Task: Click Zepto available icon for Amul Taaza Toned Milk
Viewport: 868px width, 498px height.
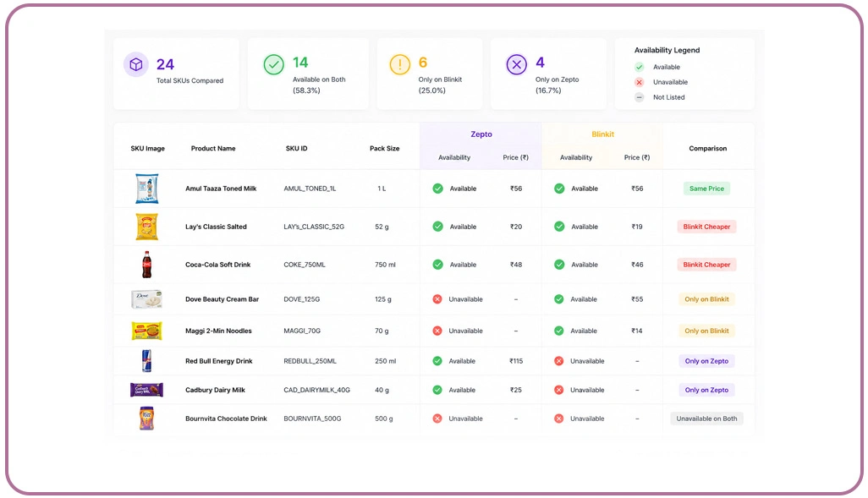Action: tap(438, 189)
